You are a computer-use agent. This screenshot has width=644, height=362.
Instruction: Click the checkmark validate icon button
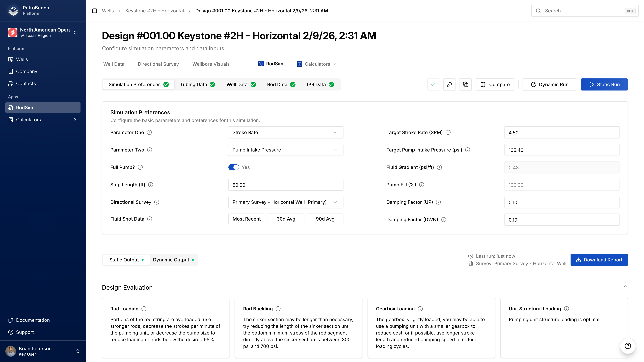[433, 84]
